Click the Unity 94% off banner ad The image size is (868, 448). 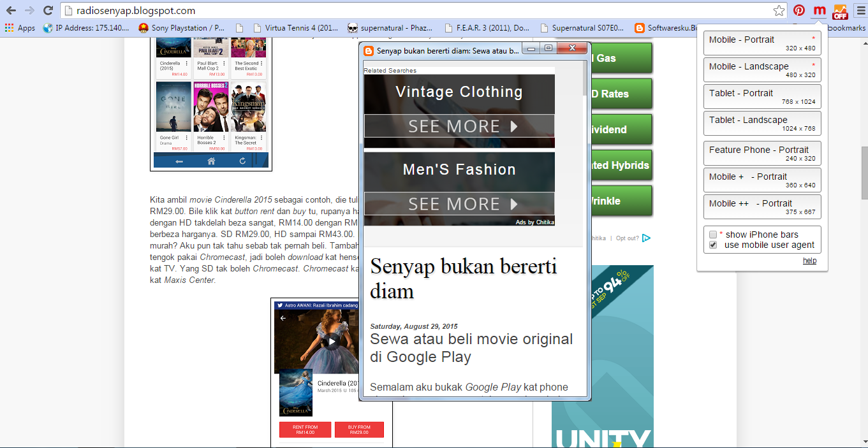point(603,356)
